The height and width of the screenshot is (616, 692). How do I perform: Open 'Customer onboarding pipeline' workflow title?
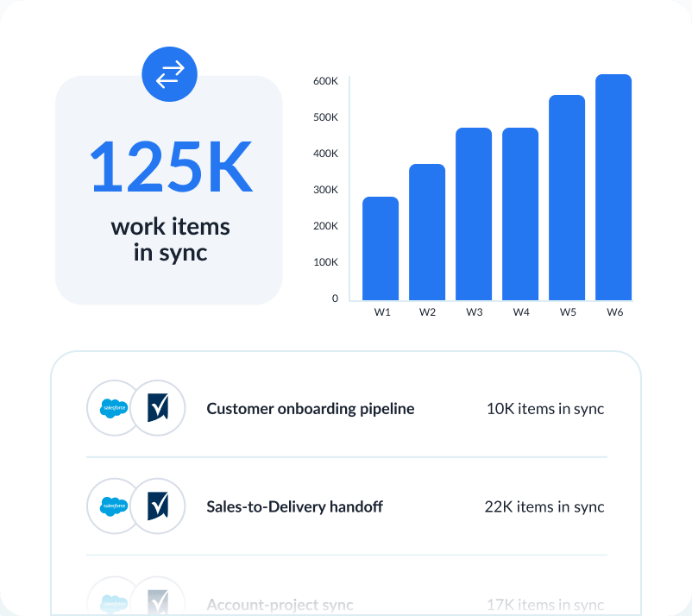[x=311, y=409]
